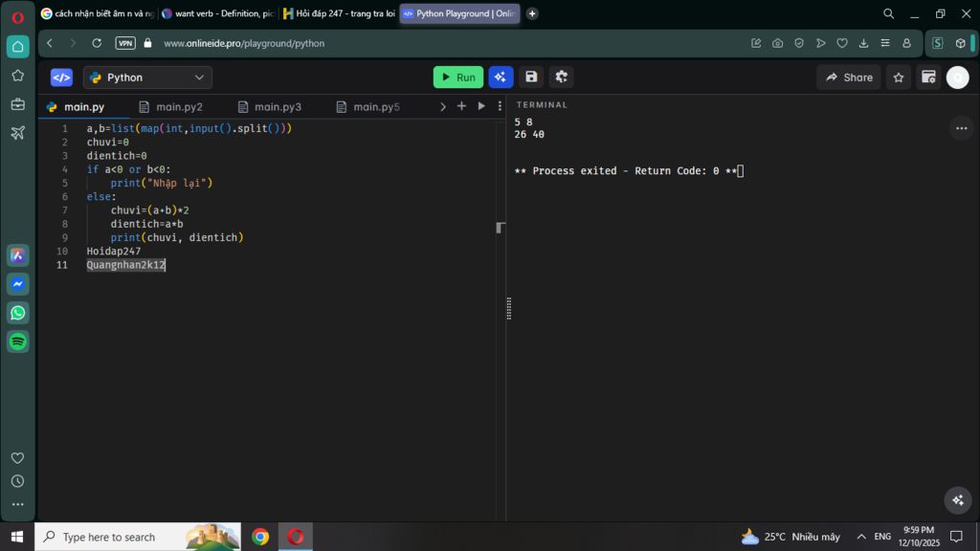Take a snapshot with camera icon
This screenshot has height=551, width=980.
777,43
